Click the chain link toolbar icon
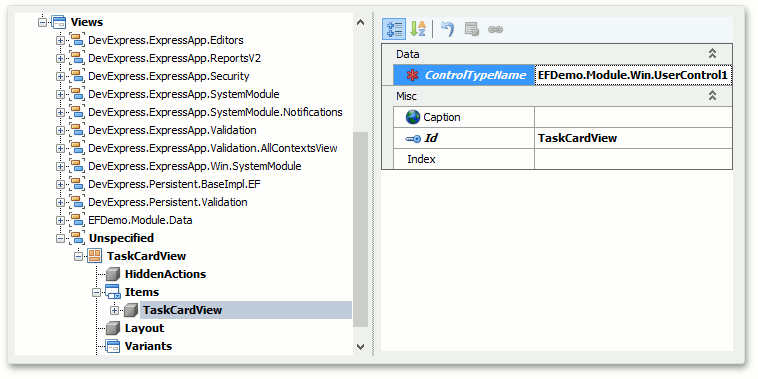Viewport: 758px width, 379px height. (x=495, y=29)
